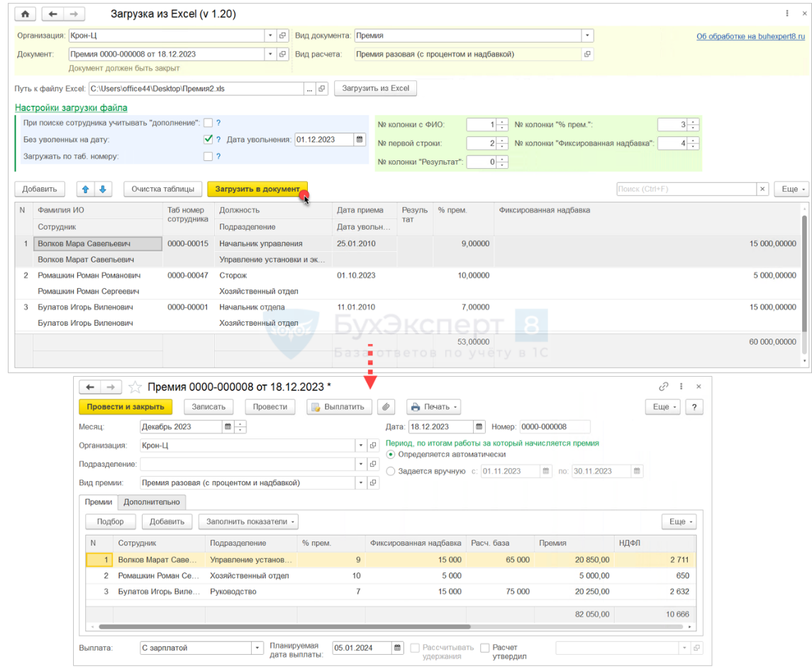Open calendar for Дата увольнения
Screen dimensions: 812x669
coord(360,140)
